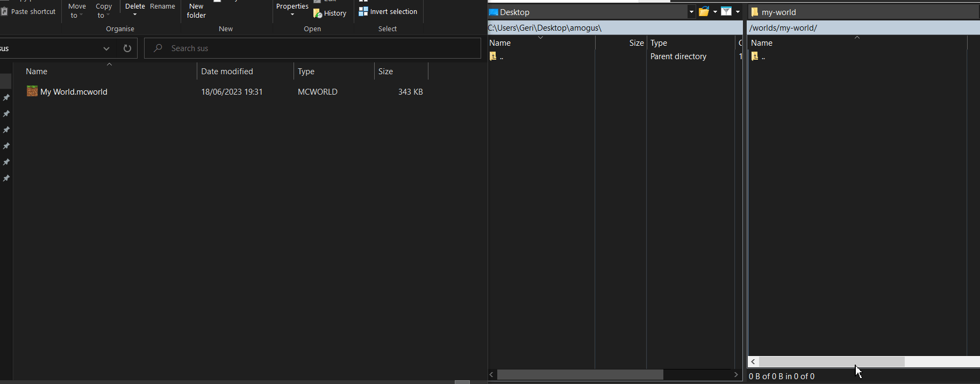Click the remote panel scrollbar left arrow
980x384 pixels.
[753, 362]
